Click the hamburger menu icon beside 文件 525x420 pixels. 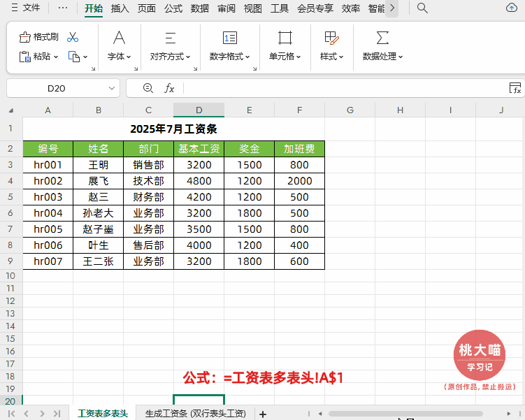click(x=15, y=8)
